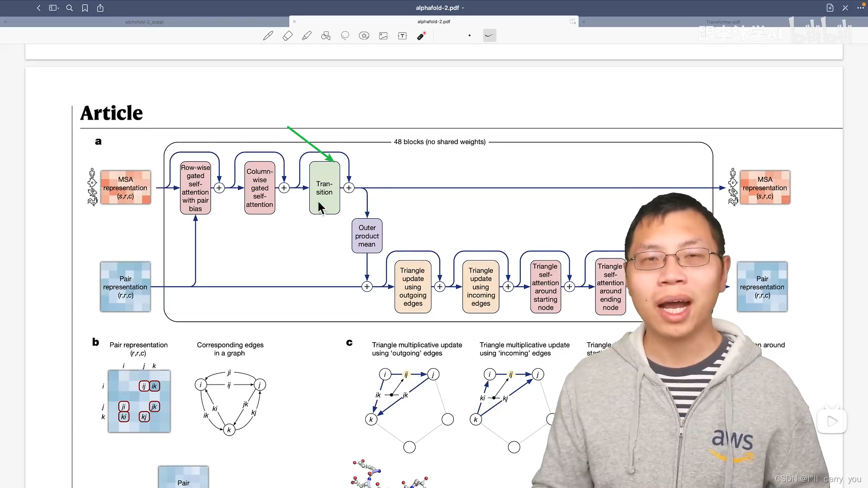The width and height of the screenshot is (868, 488).
Task: Toggle the sidebar thumbnails view
Action: pos(54,8)
